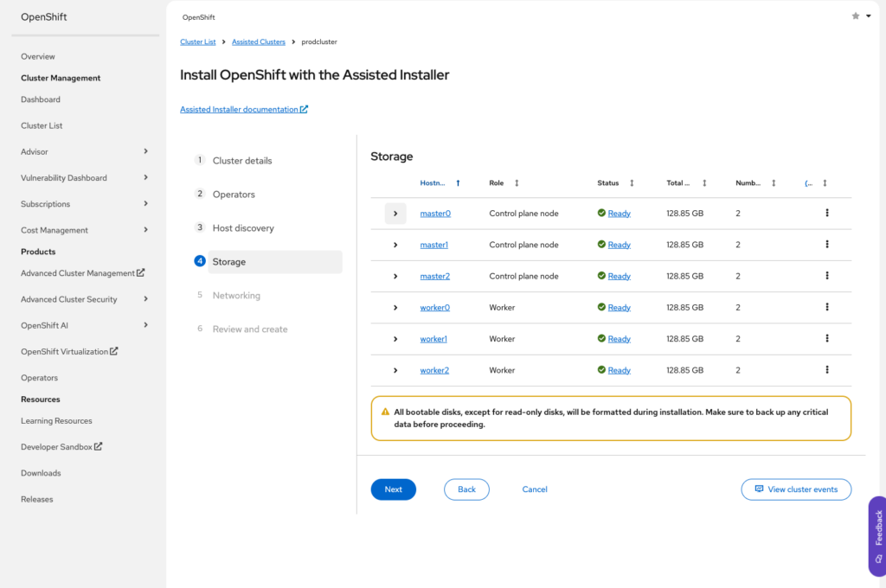Click View cluster events button
Viewport: 886px width, 588px height.
(x=796, y=489)
